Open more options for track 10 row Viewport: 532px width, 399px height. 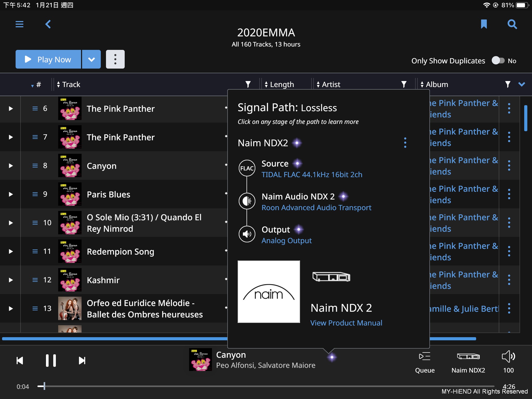(509, 223)
